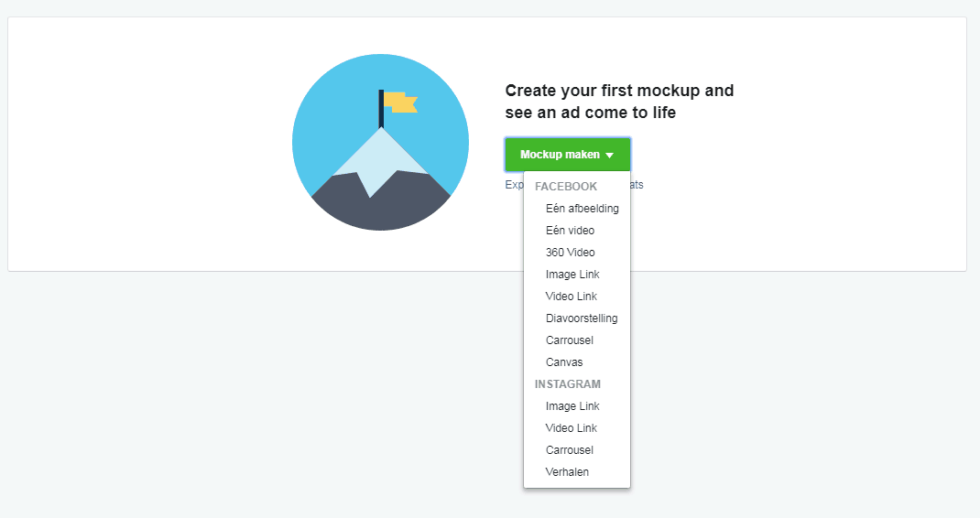The image size is (980, 518).
Task: Click the INSTAGRAM section header
Action: click(x=568, y=384)
